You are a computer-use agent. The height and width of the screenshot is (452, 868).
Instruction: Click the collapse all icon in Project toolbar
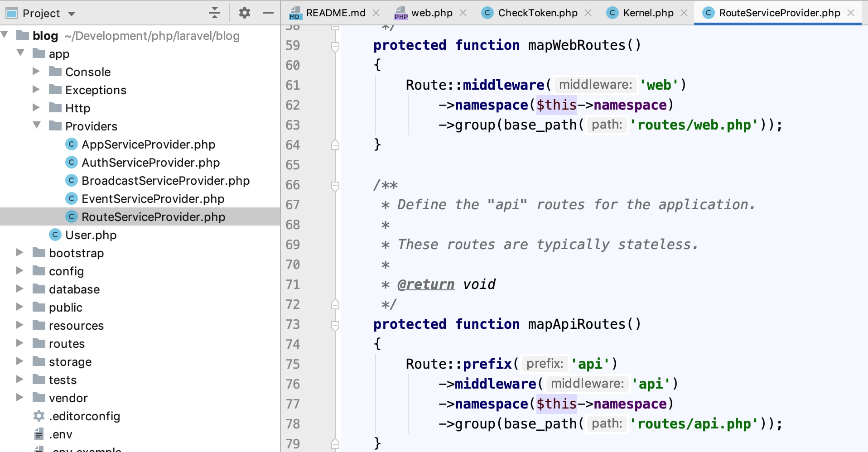[x=215, y=13]
